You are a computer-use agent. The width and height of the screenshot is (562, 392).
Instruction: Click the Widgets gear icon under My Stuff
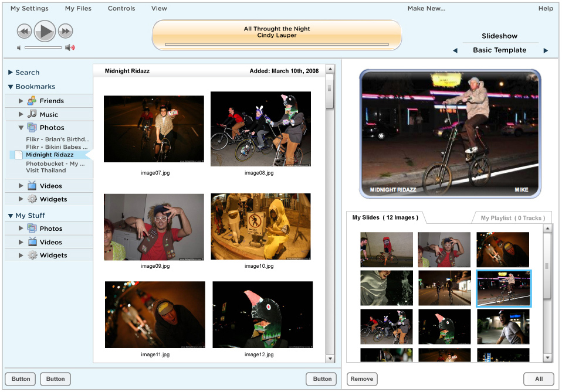click(x=32, y=255)
